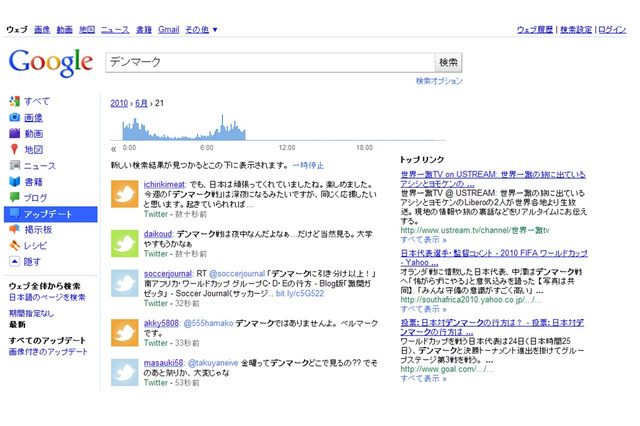Click soccerjournal's Twitter avatar
Viewport: 640px width, 426px height.
coord(124,283)
